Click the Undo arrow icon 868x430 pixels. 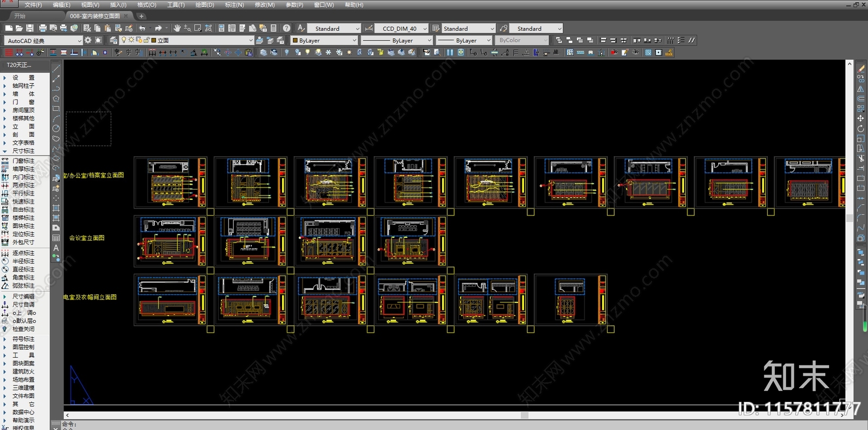[142, 28]
